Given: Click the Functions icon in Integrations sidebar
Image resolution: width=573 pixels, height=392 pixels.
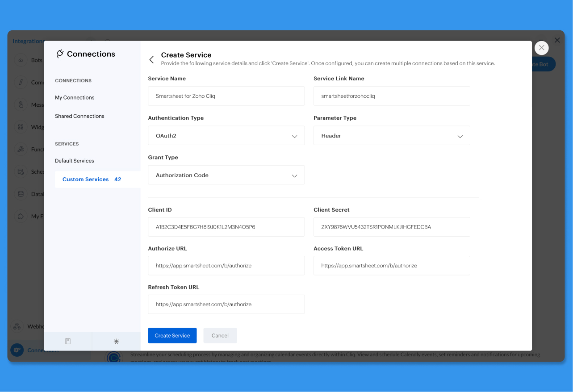Looking at the screenshot, I should (21, 150).
